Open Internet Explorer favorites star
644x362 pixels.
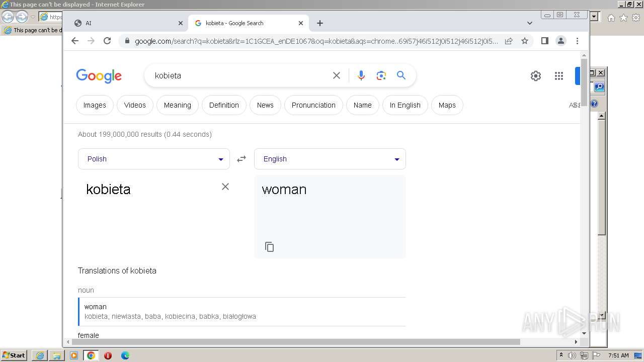623,18
